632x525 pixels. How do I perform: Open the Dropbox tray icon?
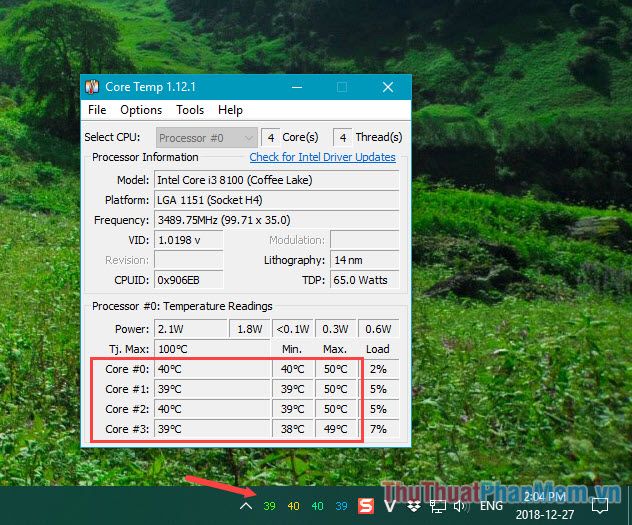(x=414, y=506)
